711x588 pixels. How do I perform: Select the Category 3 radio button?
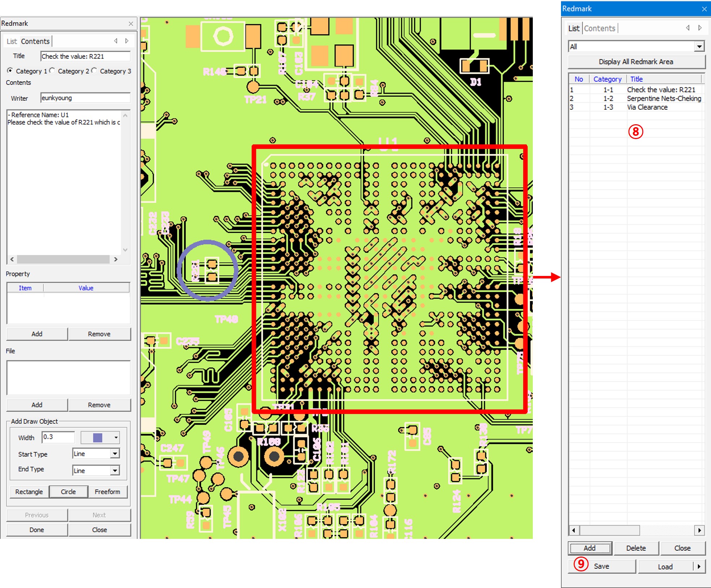(94, 70)
